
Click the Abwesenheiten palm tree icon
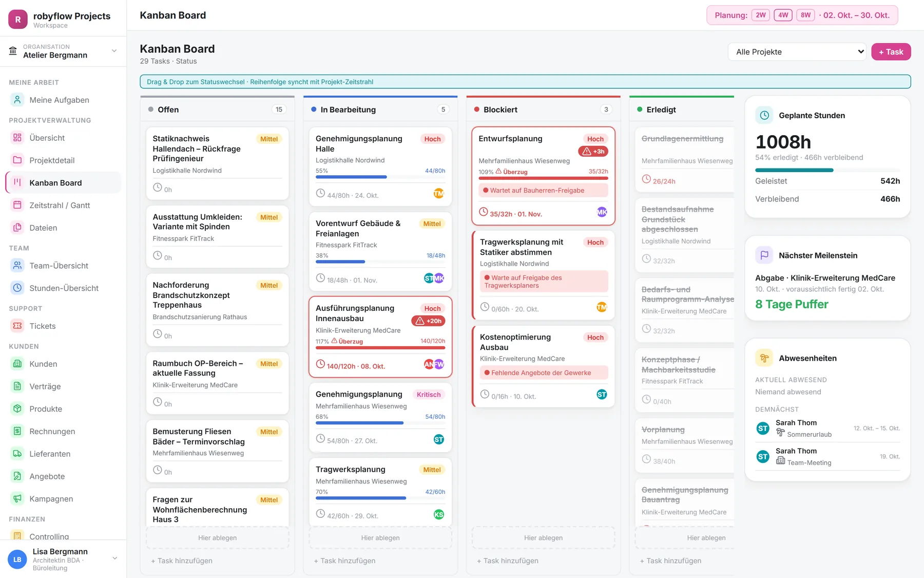(x=764, y=358)
